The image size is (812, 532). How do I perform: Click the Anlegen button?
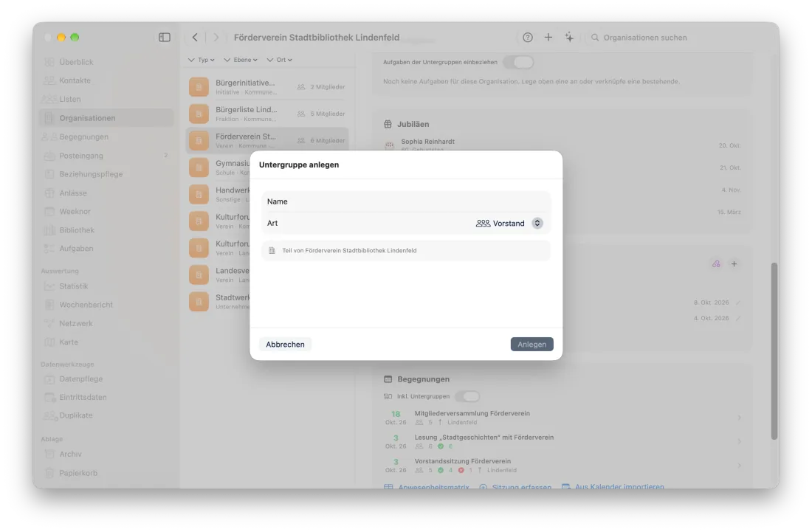point(531,345)
